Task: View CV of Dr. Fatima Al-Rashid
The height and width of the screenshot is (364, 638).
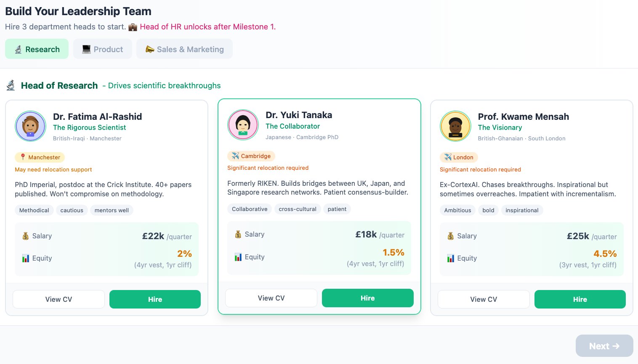Action: coord(58,299)
